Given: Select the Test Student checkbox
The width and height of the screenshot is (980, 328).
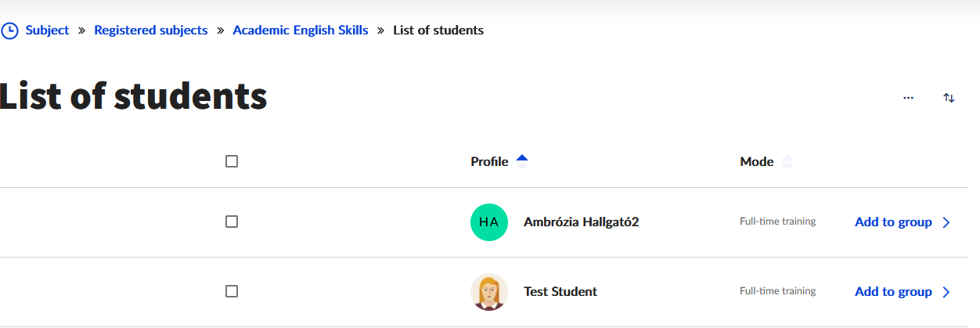Looking at the screenshot, I should tap(232, 291).
